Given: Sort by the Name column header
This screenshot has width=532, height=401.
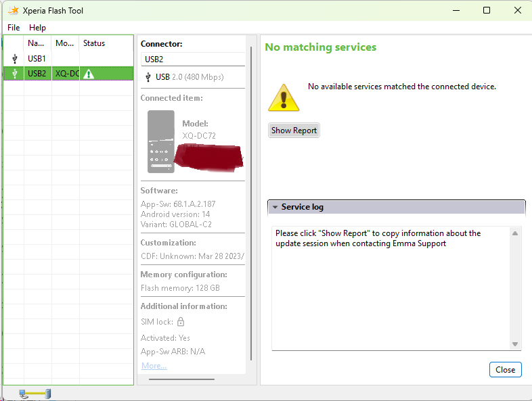Looking at the screenshot, I should (37, 43).
